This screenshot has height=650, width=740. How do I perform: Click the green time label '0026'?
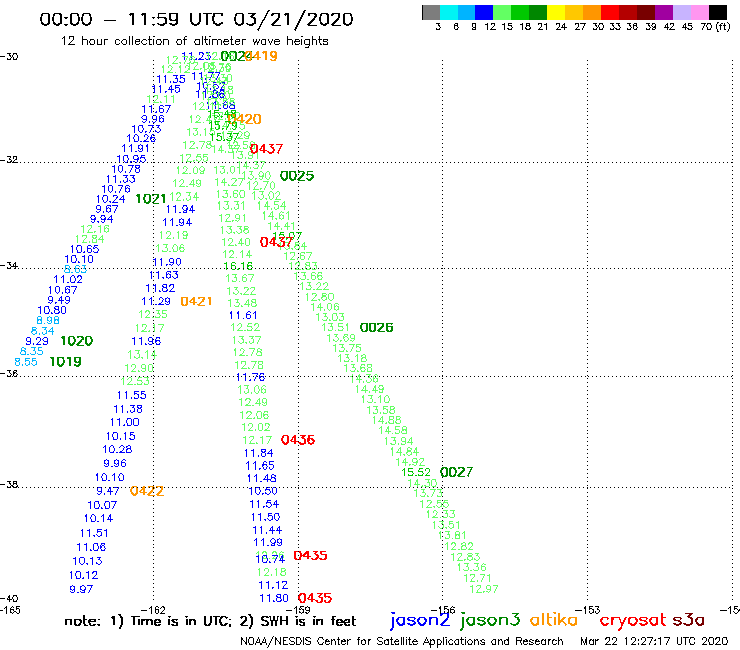[376, 328]
